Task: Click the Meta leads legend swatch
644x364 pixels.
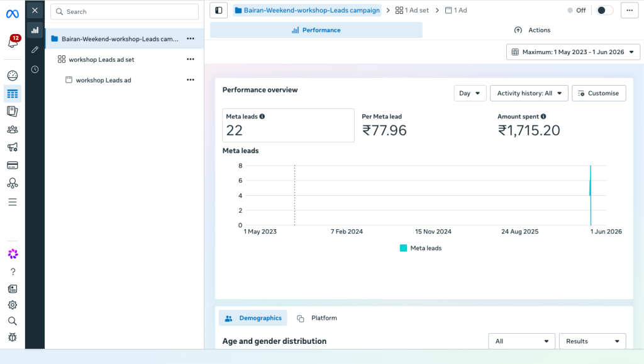Action: click(403, 248)
